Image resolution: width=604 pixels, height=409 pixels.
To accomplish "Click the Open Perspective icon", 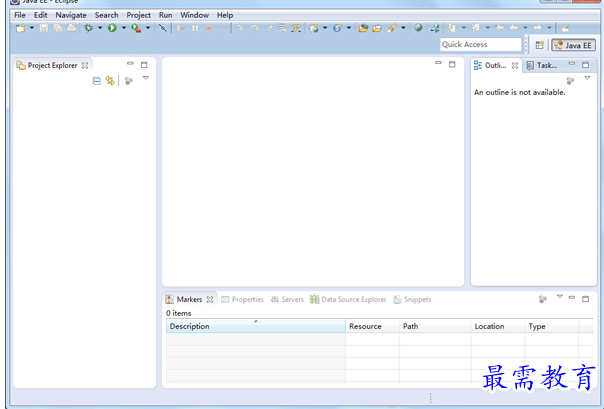I will pos(539,45).
